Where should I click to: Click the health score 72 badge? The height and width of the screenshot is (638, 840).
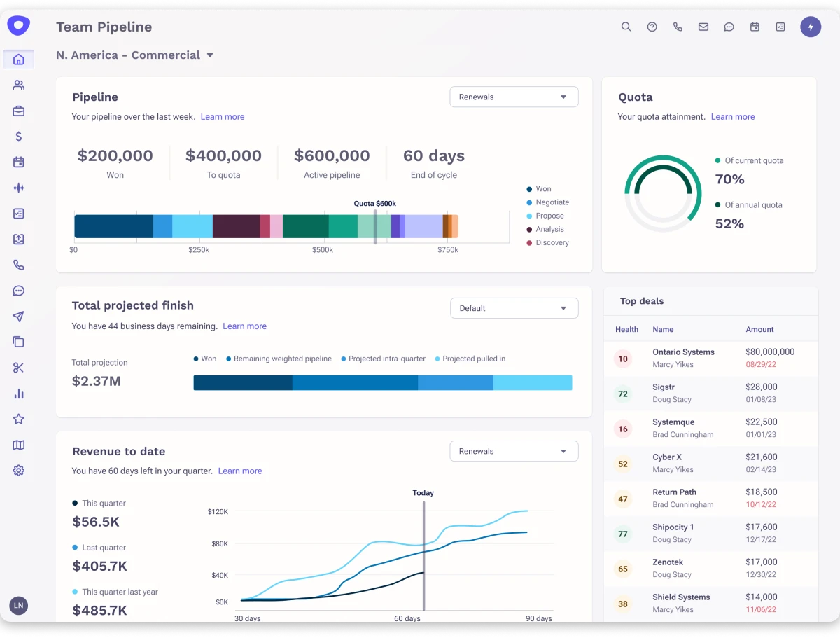pyautogui.click(x=623, y=394)
